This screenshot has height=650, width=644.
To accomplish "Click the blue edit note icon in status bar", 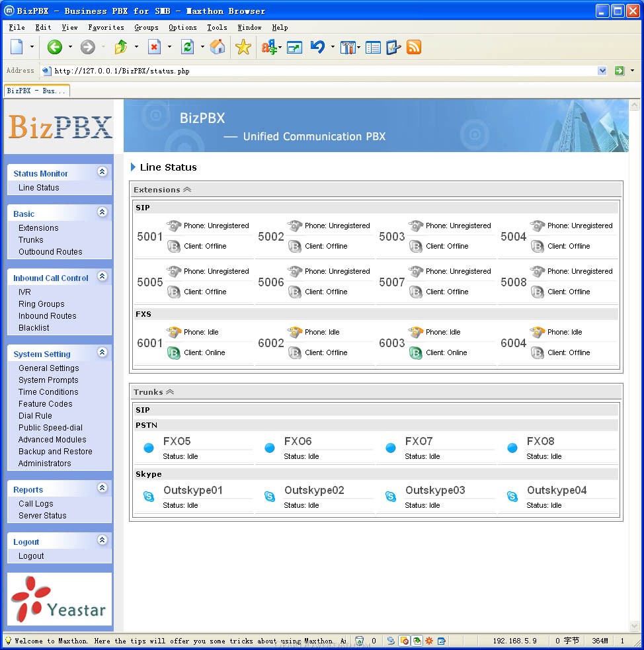I will (442, 641).
